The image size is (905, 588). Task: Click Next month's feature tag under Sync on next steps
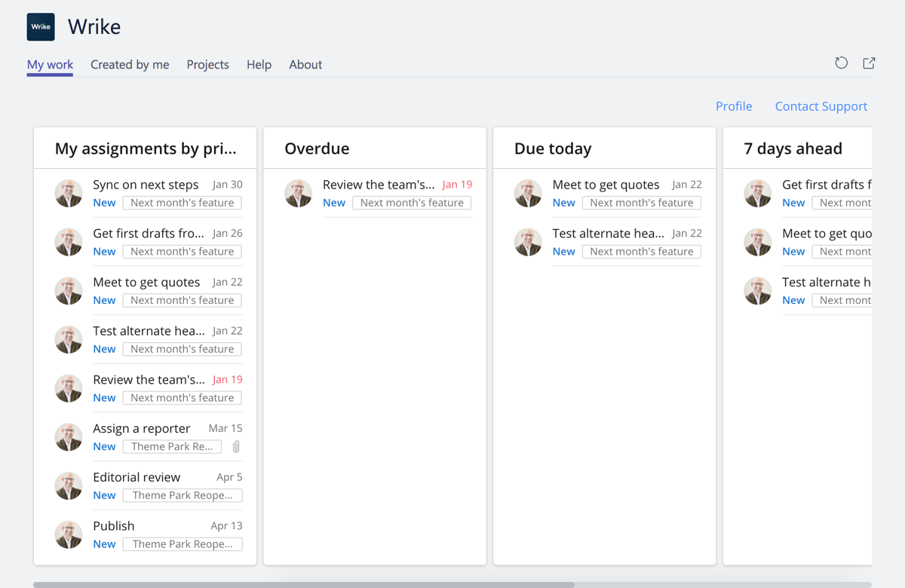pyautogui.click(x=183, y=203)
